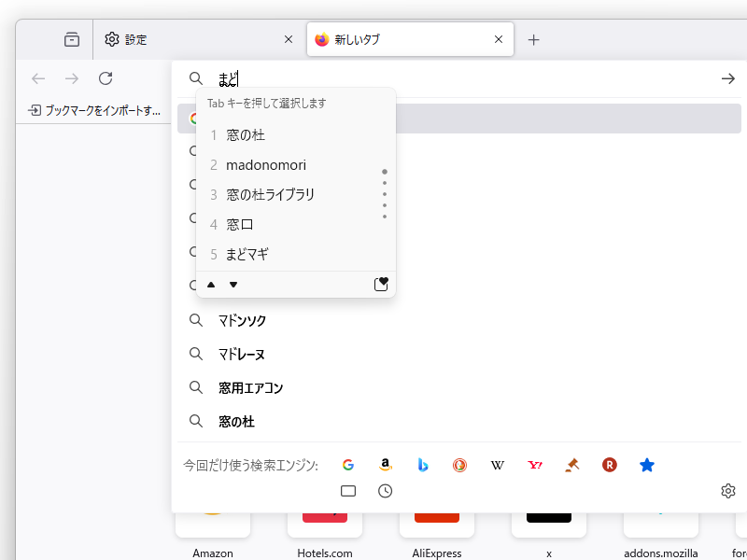This screenshot has height=560, width=747.
Task: Submit the search with the right arrow
Action: click(727, 79)
